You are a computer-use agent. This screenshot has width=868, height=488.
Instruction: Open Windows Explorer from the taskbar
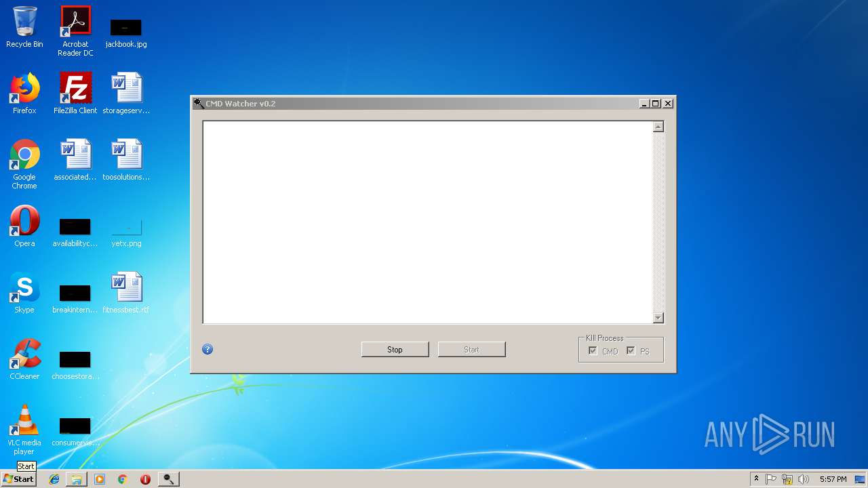click(x=77, y=479)
